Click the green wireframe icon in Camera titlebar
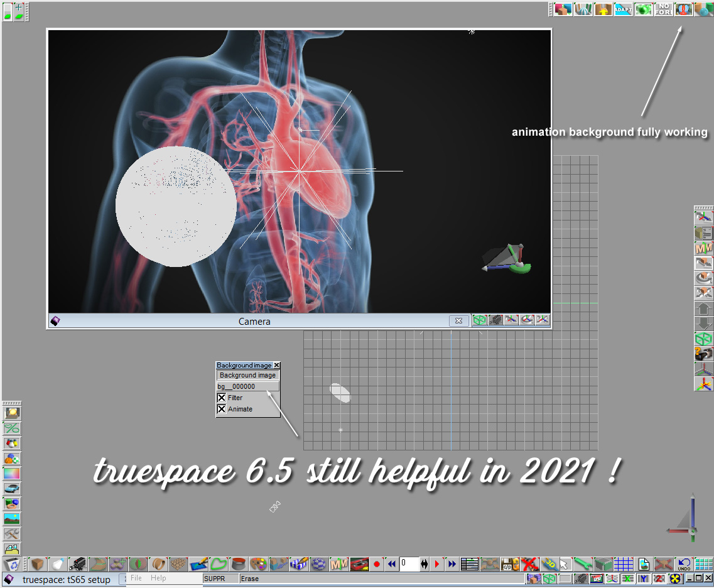The image size is (714, 588). click(480, 320)
